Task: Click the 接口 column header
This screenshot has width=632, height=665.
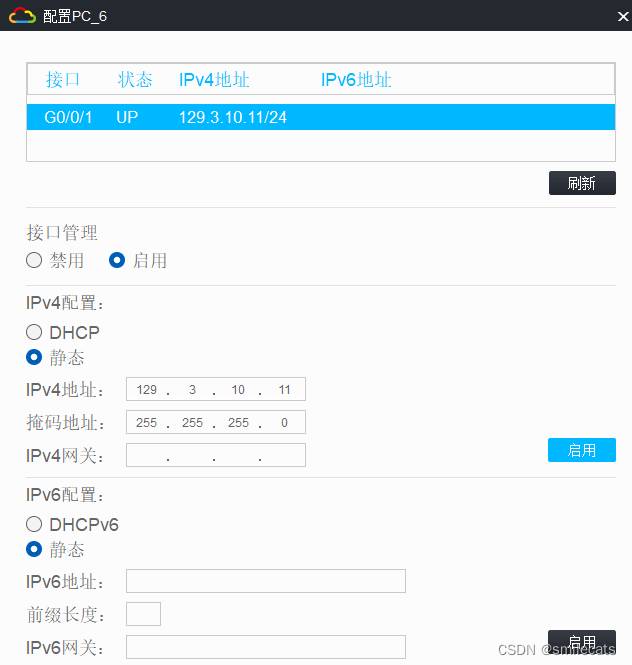Action: 62,80
